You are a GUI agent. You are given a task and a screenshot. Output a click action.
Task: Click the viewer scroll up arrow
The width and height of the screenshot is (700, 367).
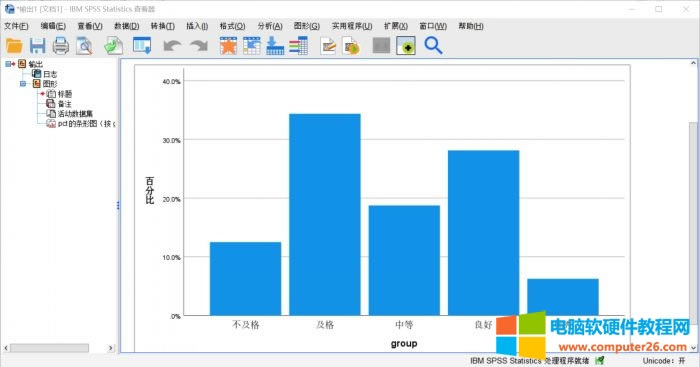click(693, 63)
